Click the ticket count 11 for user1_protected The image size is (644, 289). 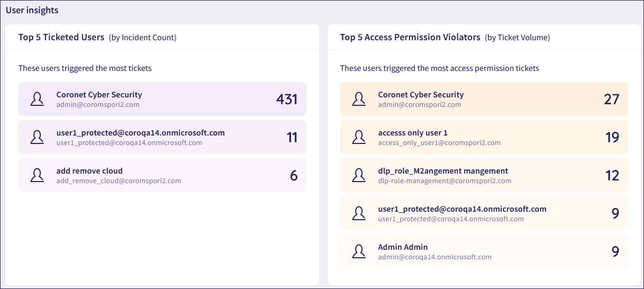(x=292, y=137)
